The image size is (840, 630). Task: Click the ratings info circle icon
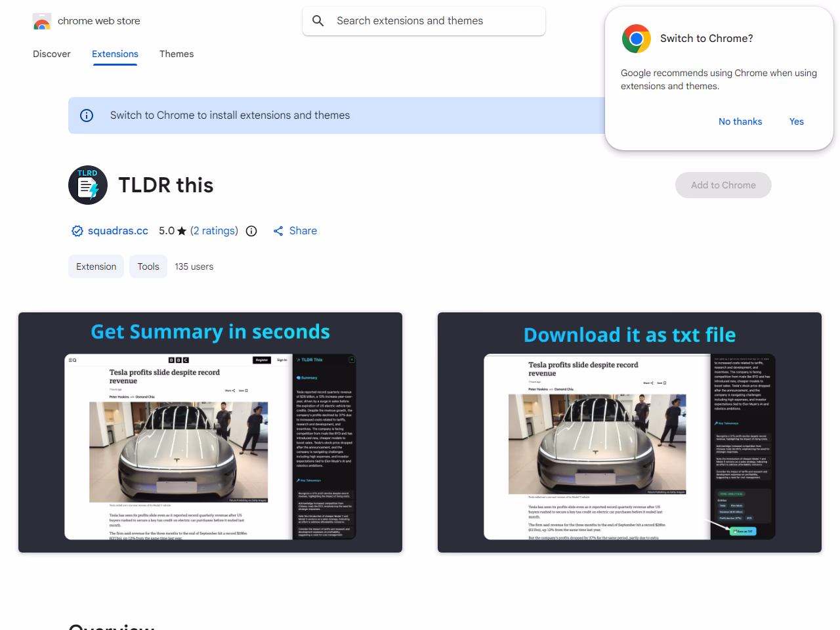pos(251,231)
